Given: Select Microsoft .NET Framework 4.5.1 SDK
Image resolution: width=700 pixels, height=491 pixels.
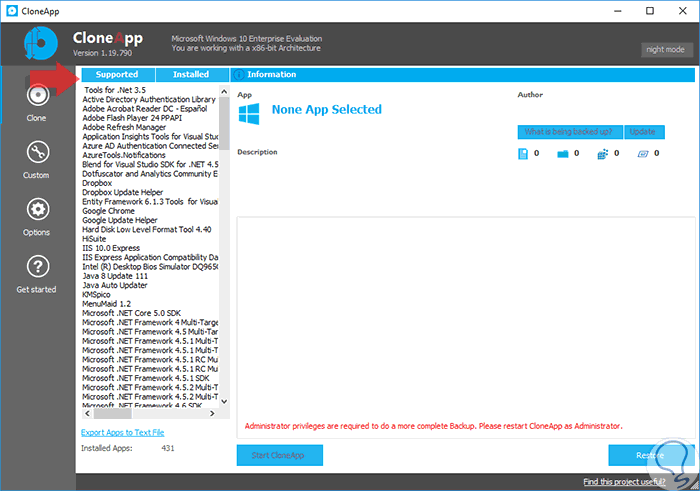Looking at the screenshot, I should point(146,378).
